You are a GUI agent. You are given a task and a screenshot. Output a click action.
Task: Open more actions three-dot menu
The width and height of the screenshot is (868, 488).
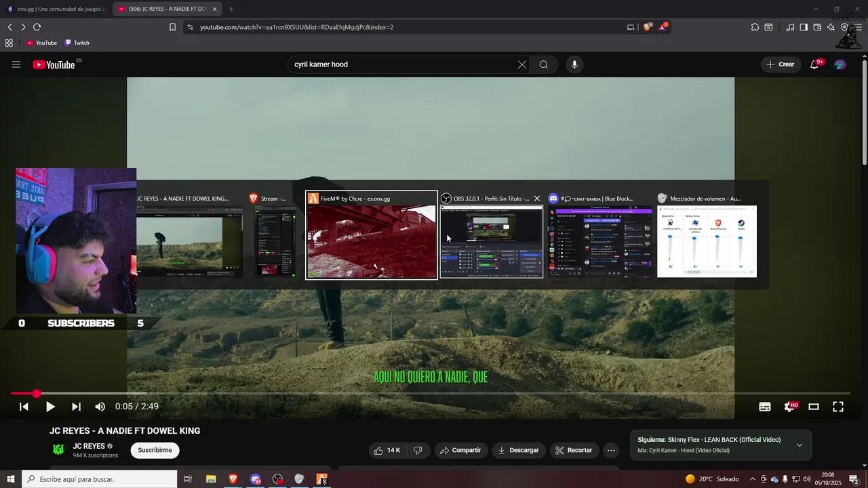click(x=611, y=450)
